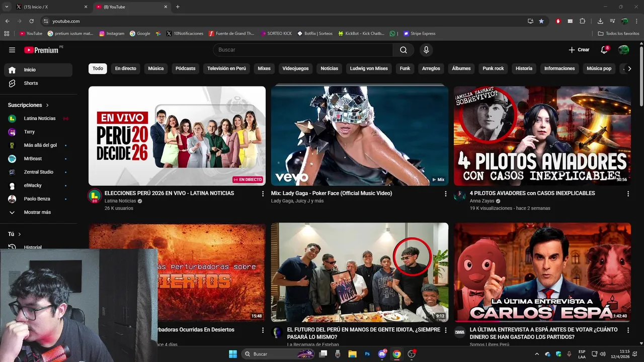Open options menu for Lady Gaga mix
Viewport: 644px width, 362px height.
[x=445, y=194]
